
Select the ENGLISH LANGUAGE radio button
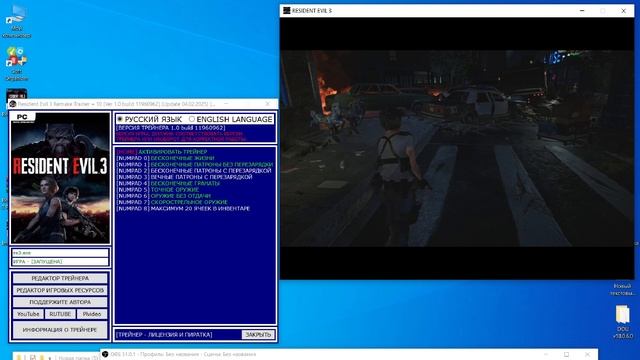(192, 119)
